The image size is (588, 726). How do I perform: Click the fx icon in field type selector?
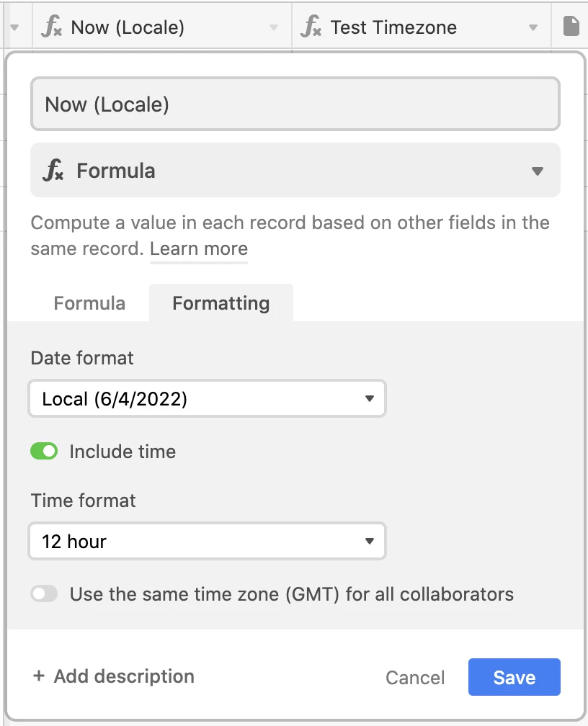click(x=53, y=170)
